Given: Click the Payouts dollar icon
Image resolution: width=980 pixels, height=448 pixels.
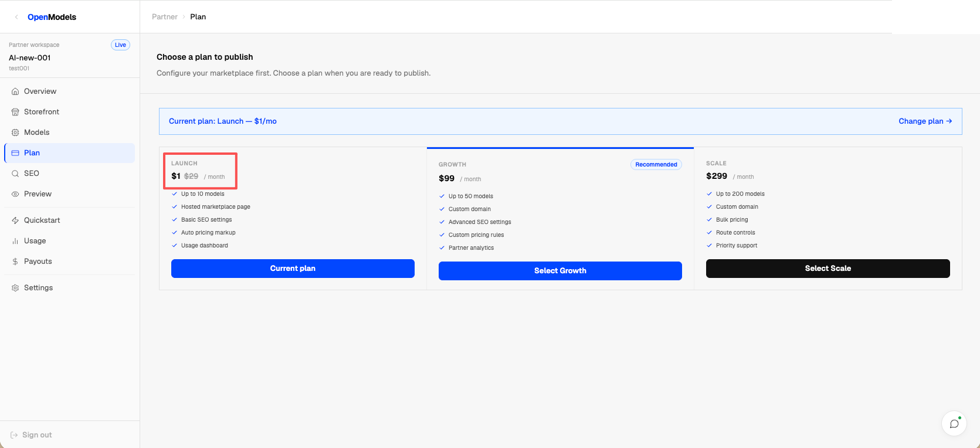Looking at the screenshot, I should pyautogui.click(x=15, y=262).
